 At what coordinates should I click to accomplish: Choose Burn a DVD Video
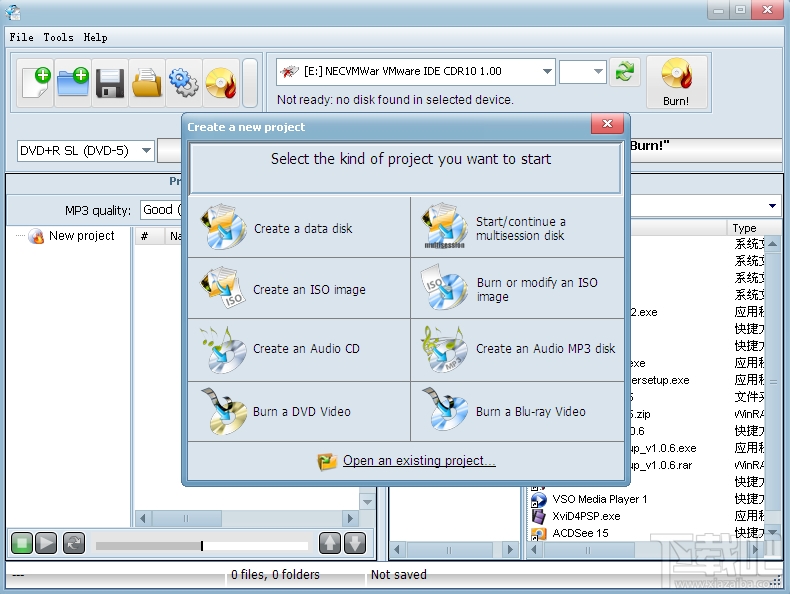299,412
